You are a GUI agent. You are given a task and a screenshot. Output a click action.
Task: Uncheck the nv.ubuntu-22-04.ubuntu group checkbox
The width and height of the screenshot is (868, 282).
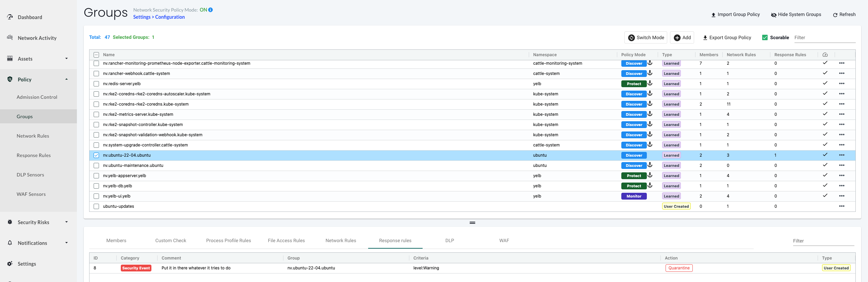(96, 155)
